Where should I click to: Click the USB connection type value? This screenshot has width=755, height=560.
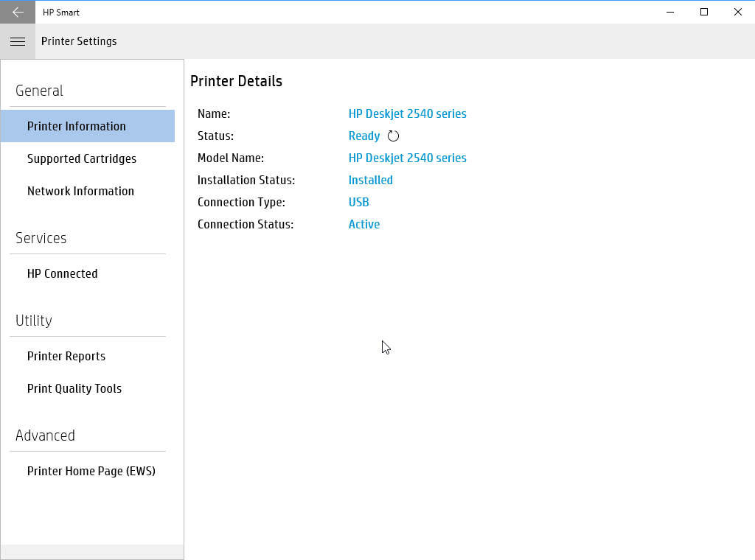click(x=358, y=202)
